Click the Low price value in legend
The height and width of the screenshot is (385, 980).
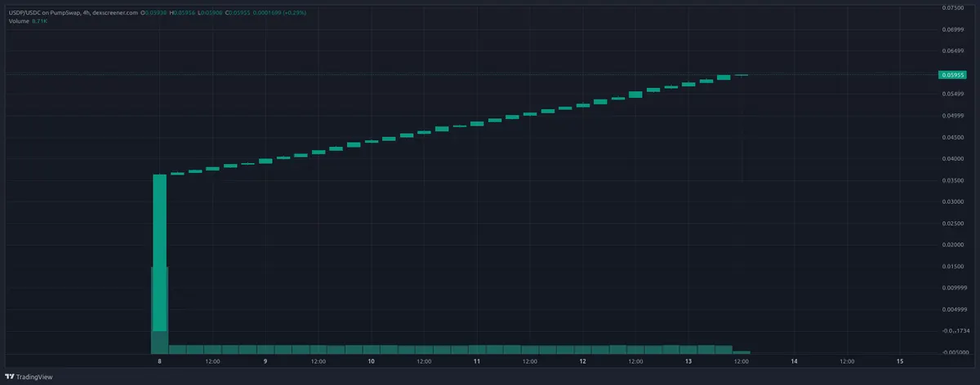tap(212, 13)
